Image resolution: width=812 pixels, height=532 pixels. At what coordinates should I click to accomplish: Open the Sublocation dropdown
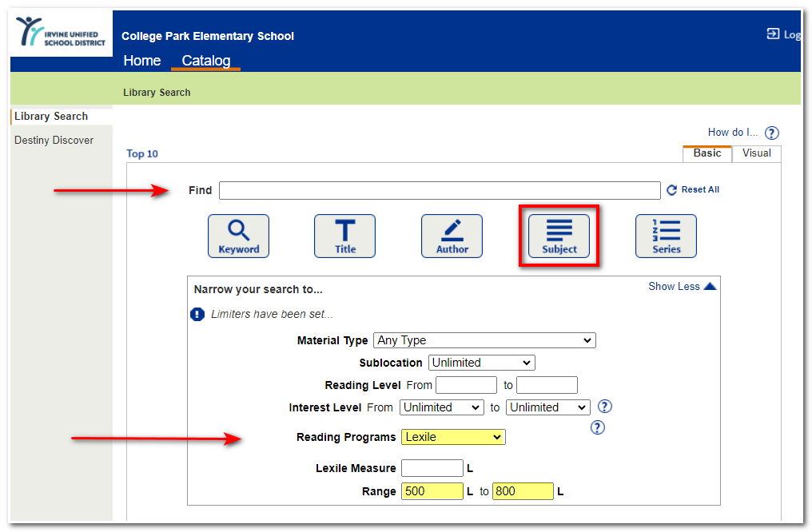click(482, 363)
